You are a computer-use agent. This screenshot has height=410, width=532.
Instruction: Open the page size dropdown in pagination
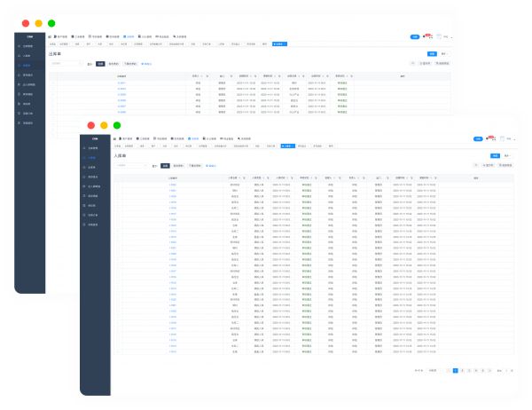pos(432,370)
